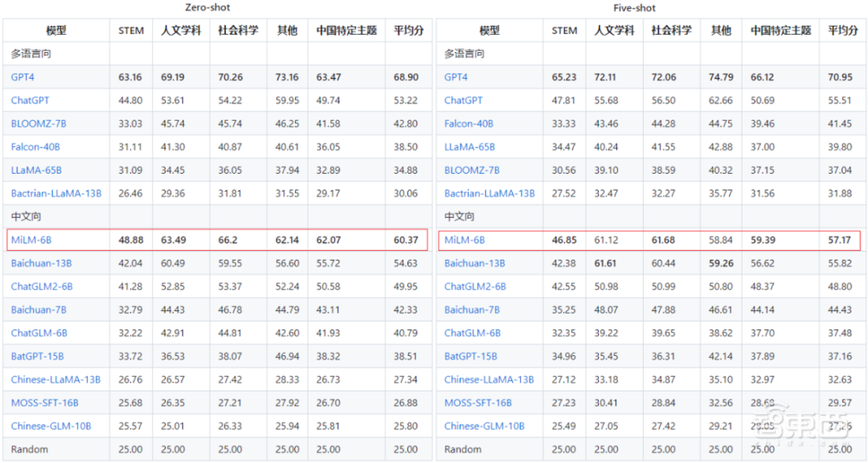Open Chinese-LLaMA-13B link in Zero-shot table
This screenshot has width=868, height=463.
pos(56,380)
